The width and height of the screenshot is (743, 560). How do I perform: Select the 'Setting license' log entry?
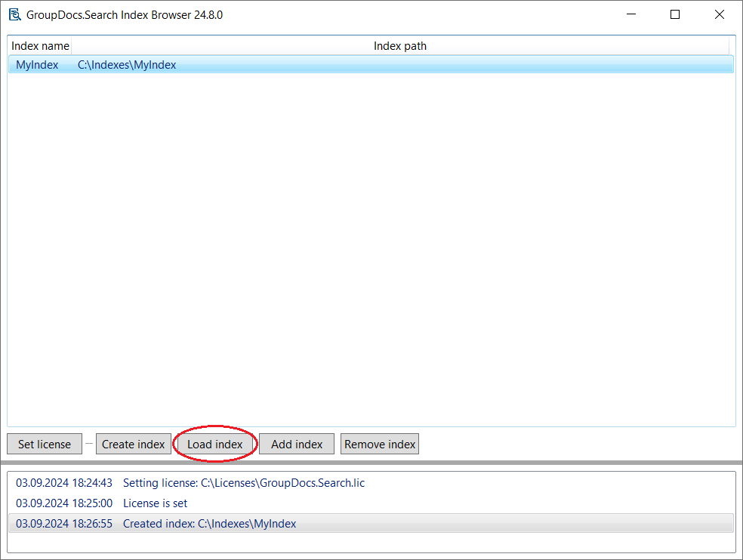click(x=243, y=483)
